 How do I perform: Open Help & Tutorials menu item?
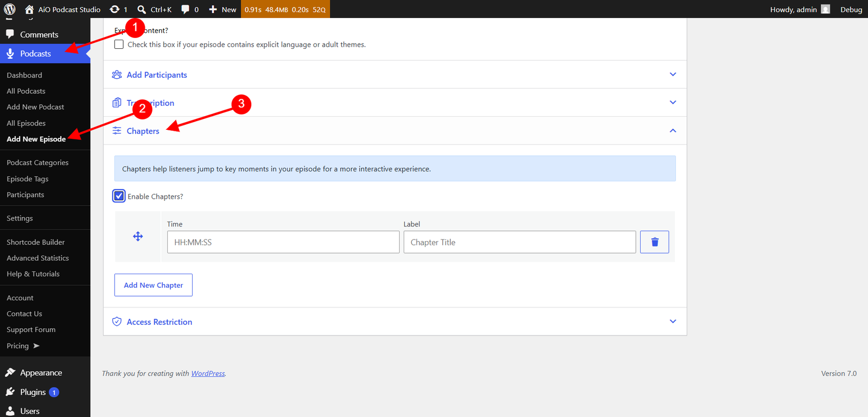coord(33,274)
